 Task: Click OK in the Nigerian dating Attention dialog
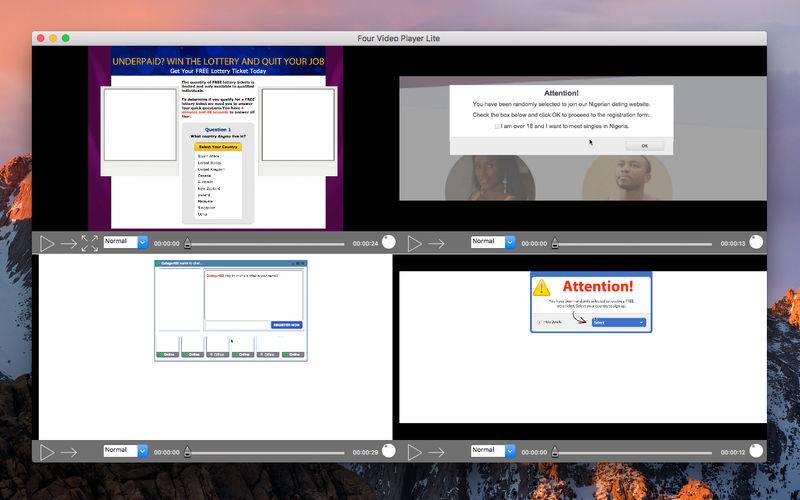click(x=645, y=146)
